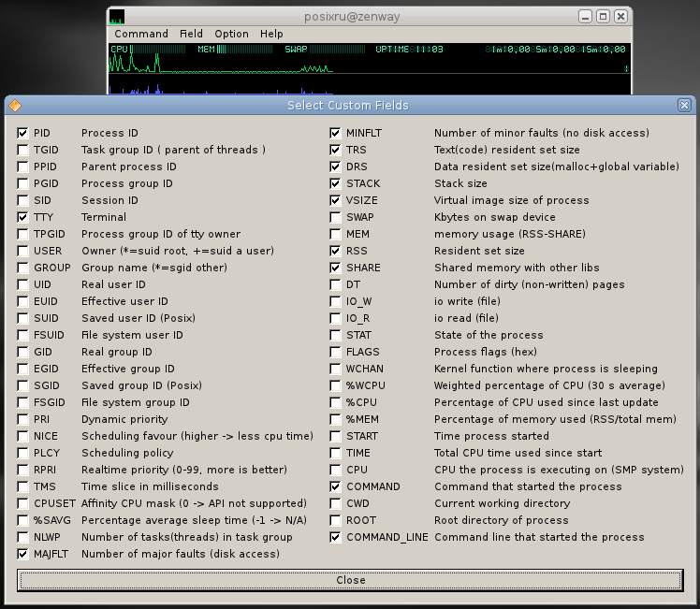This screenshot has height=609, width=700.
Task: Enable the %WCPU checkbox
Action: [335, 385]
